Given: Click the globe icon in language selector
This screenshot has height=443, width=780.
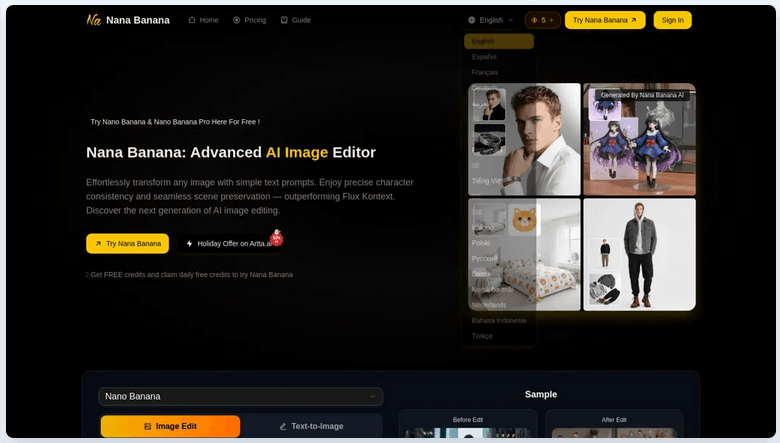Looking at the screenshot, I should tap(472, 20).
